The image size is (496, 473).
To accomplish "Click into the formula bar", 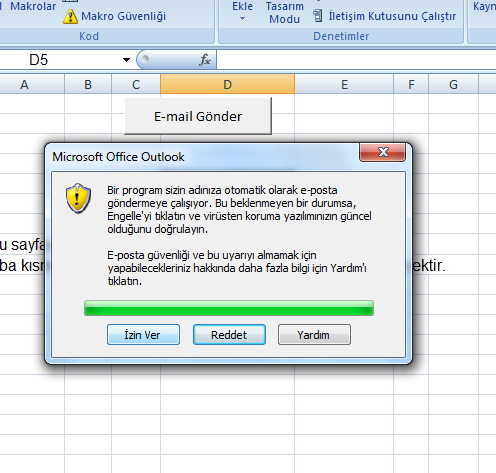I will point(356,60).
